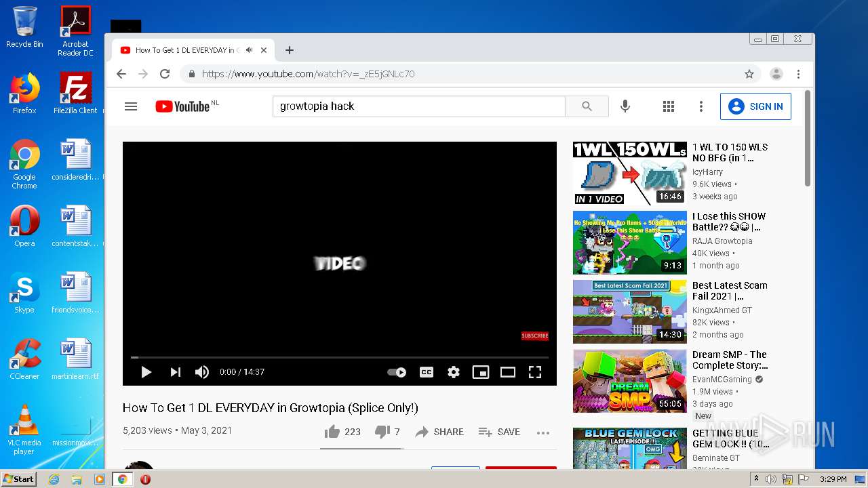868x488 pixels.
Task: Select the Skype desktop icon
Action: [x=24, y=293]
